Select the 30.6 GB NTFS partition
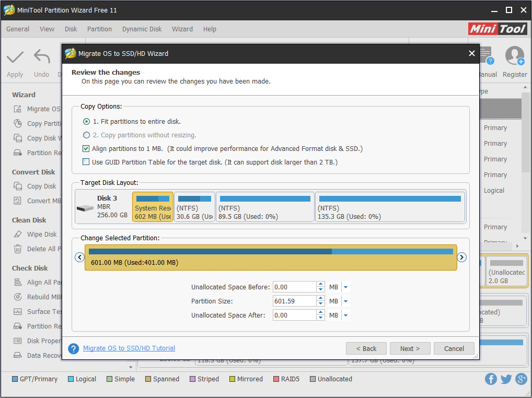Viewport: 532px width, 398px height. (194, 207)
